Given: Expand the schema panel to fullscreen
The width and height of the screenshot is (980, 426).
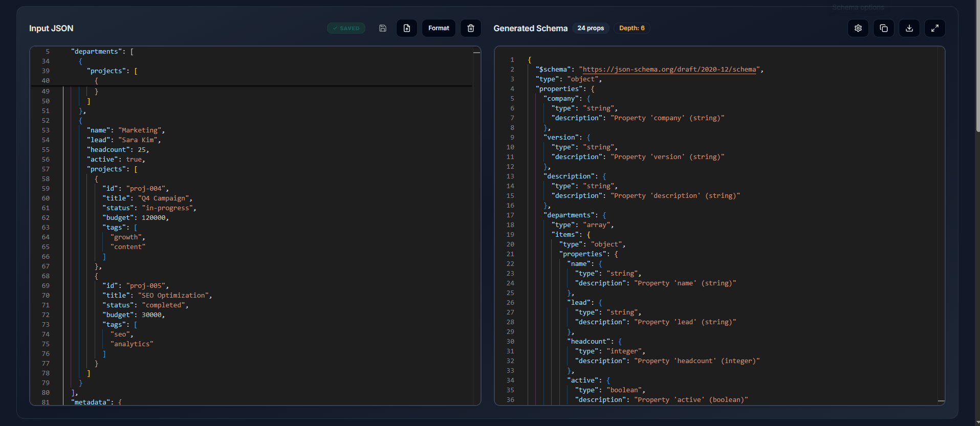Looking at the screenshot, I should click(935, 28).
